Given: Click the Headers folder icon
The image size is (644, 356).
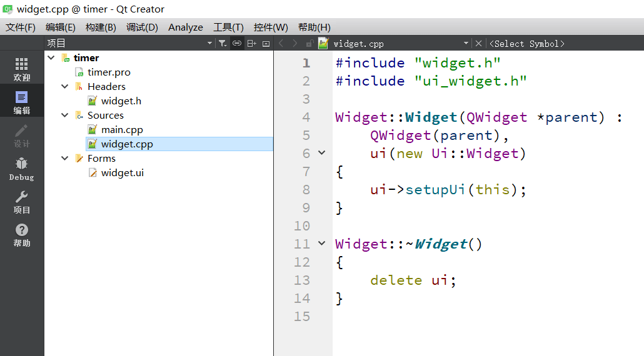Looking at the screenshot, I should tap(79, 87).
